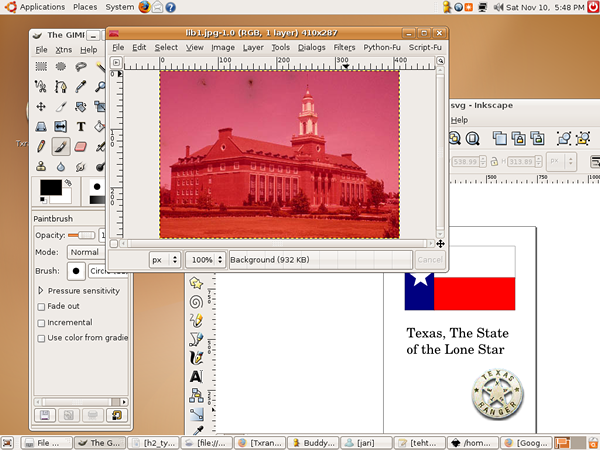Screen dimensions: 600x450
Task: Open the Layer menu in GIMP
Action: 253,47
